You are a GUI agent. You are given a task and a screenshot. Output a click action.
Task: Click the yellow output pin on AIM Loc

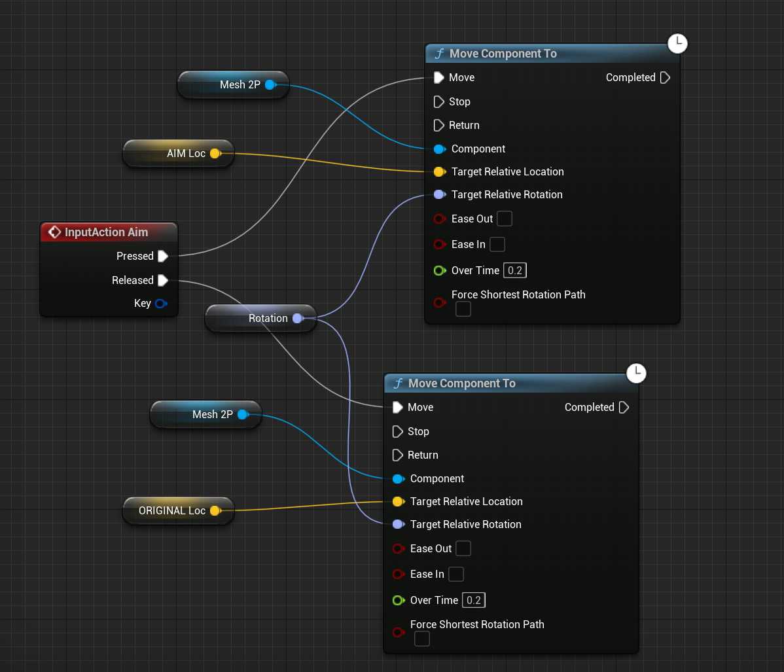pyautogui.click(x=215, y=154)
